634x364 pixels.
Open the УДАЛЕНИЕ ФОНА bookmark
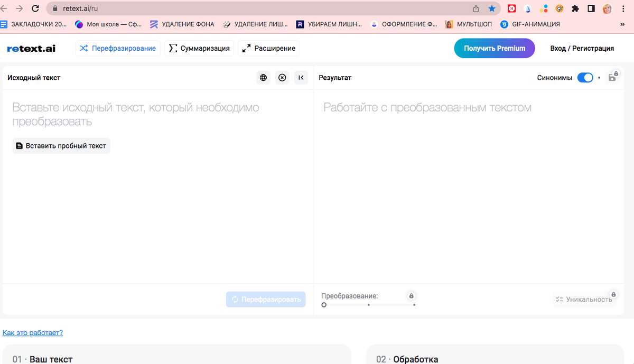point(182,24)
